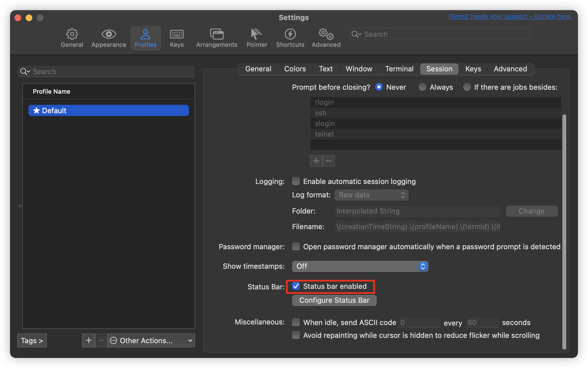
Task: Select Always prompt before closing
Action: tap(422, 87)
